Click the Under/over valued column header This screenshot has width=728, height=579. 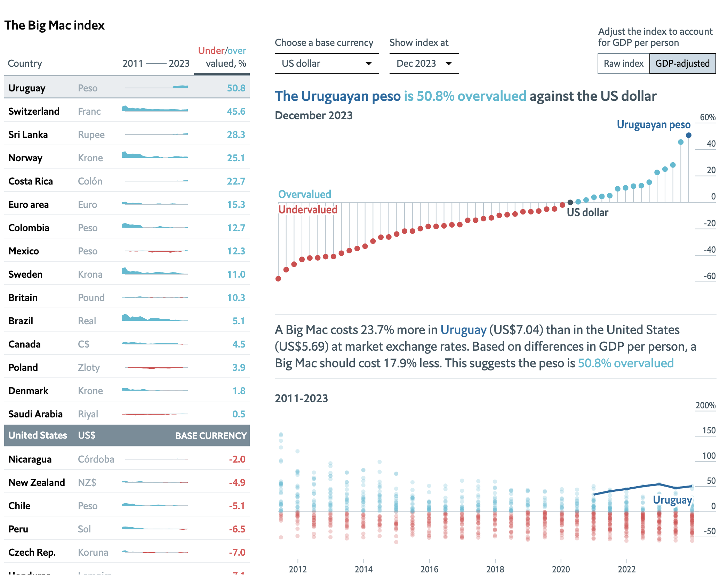222,57
